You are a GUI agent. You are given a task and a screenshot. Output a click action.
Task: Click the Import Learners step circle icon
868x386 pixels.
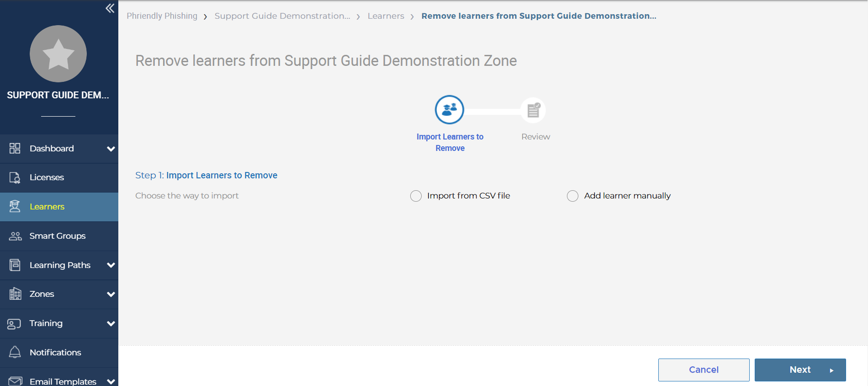450,110
